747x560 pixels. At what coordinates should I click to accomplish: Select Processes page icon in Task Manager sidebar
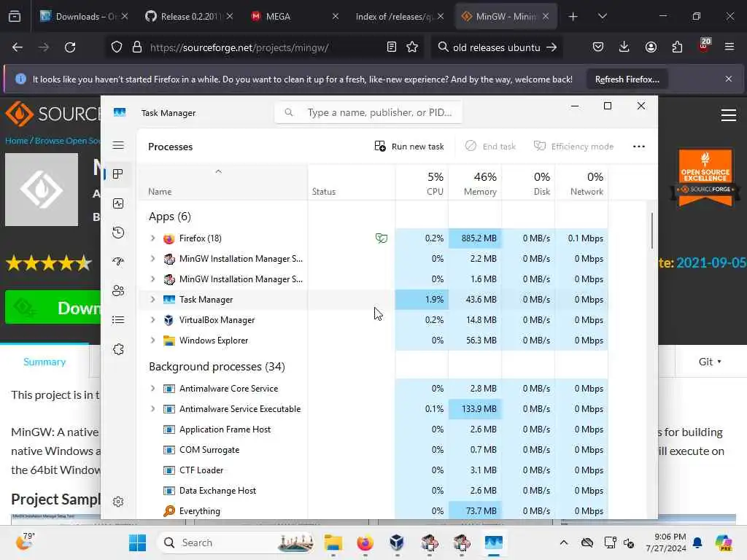click(x=118, y=174)
